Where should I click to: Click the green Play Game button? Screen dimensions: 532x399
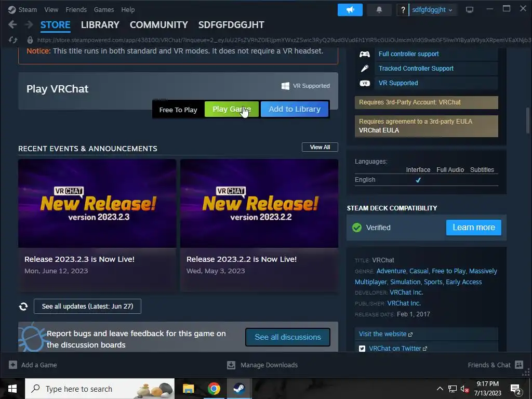point(232,109)
